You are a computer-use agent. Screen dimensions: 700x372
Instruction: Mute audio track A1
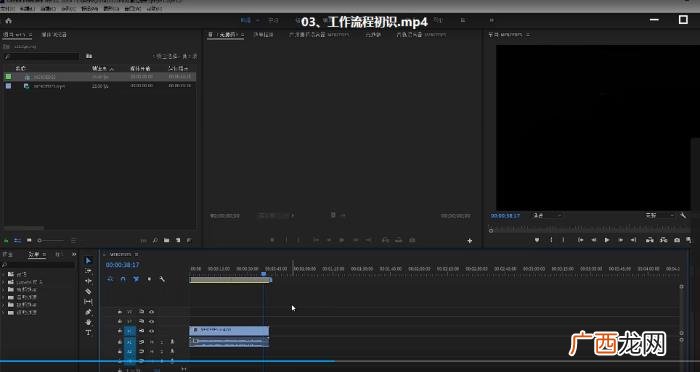tap(151, 342)
